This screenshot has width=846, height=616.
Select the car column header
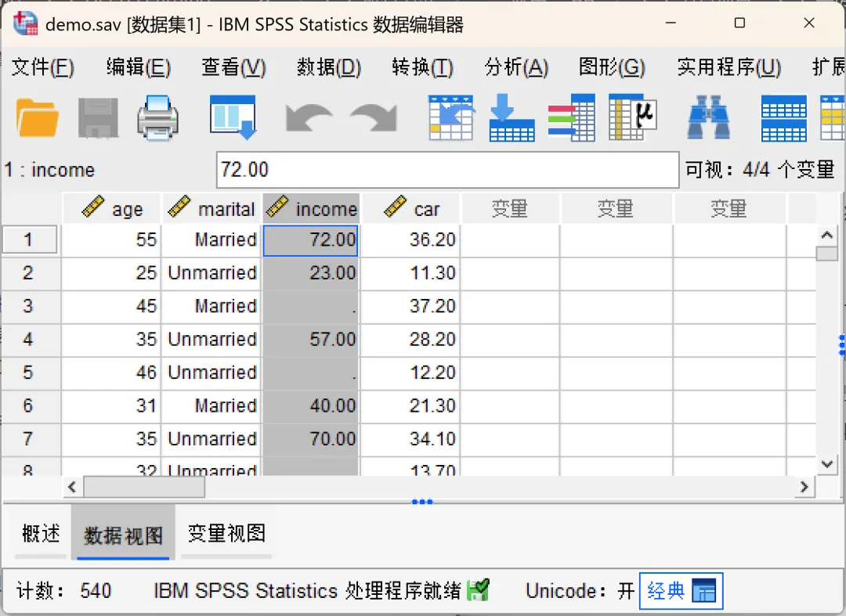410,208
